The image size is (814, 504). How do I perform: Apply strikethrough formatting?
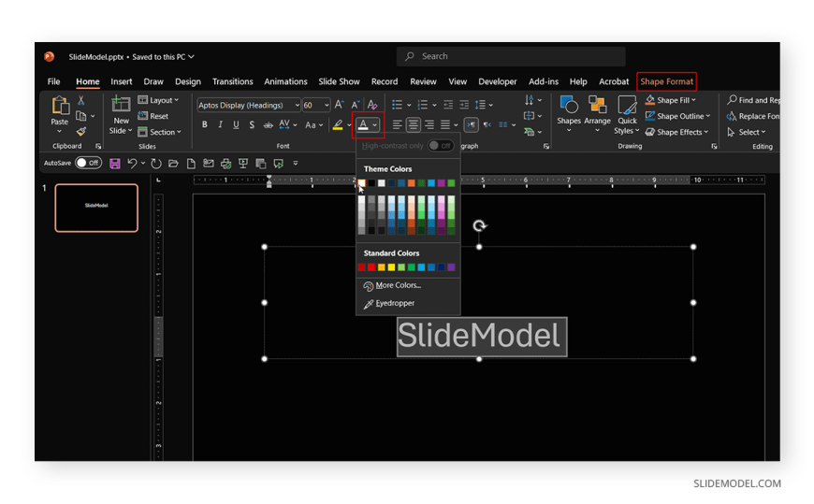[x=268, y=125]
